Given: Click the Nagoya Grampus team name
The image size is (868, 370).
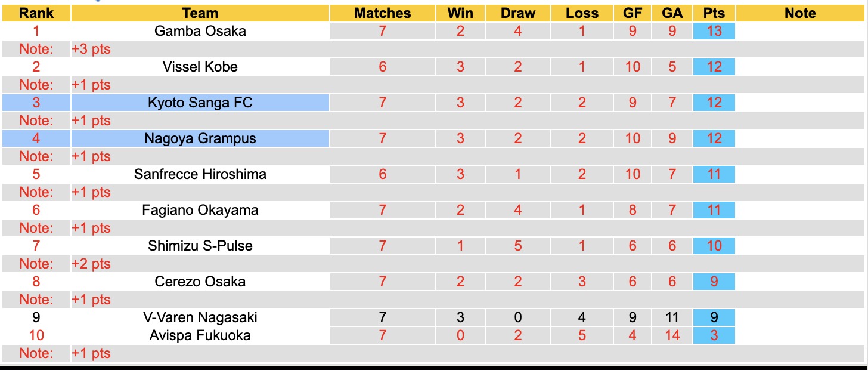Looking at the screenshot, I should 200,138.
